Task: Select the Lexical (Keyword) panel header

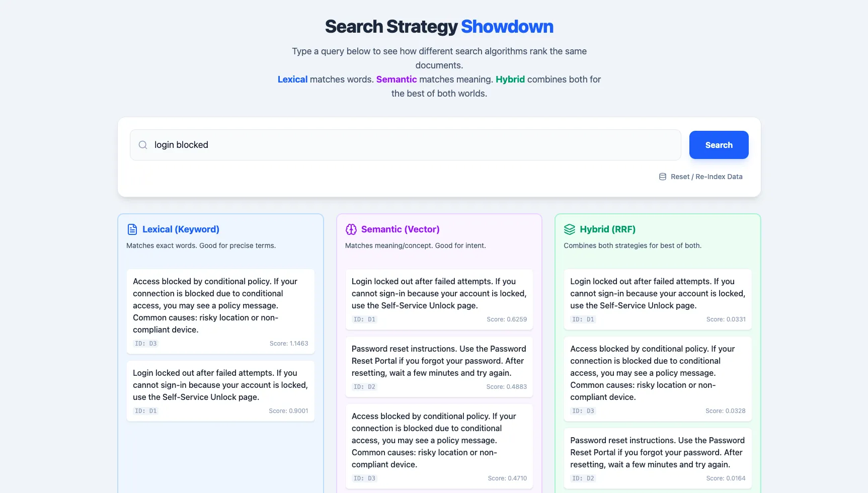Action: pos(181,229)
